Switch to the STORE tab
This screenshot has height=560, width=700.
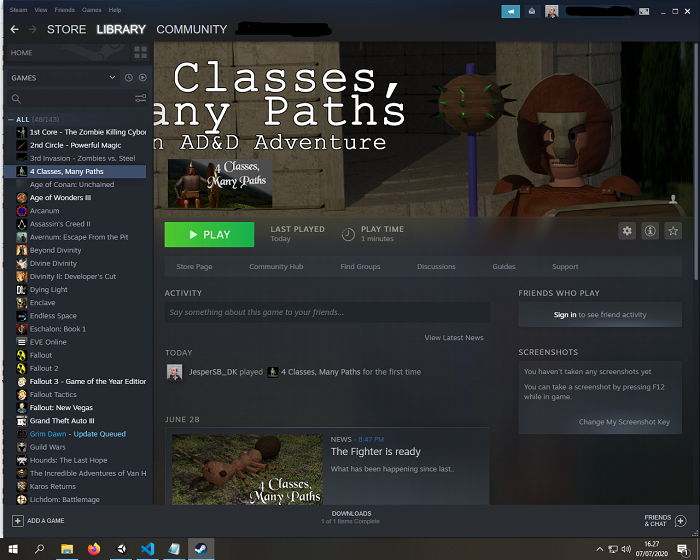(67, 29)
